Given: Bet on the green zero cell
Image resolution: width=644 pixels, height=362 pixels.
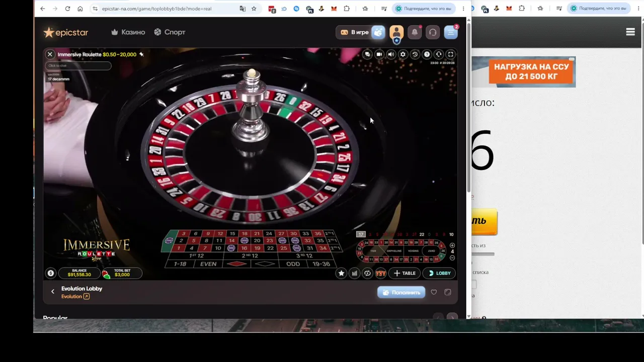Looking at the screenshot, I should 168,241.
